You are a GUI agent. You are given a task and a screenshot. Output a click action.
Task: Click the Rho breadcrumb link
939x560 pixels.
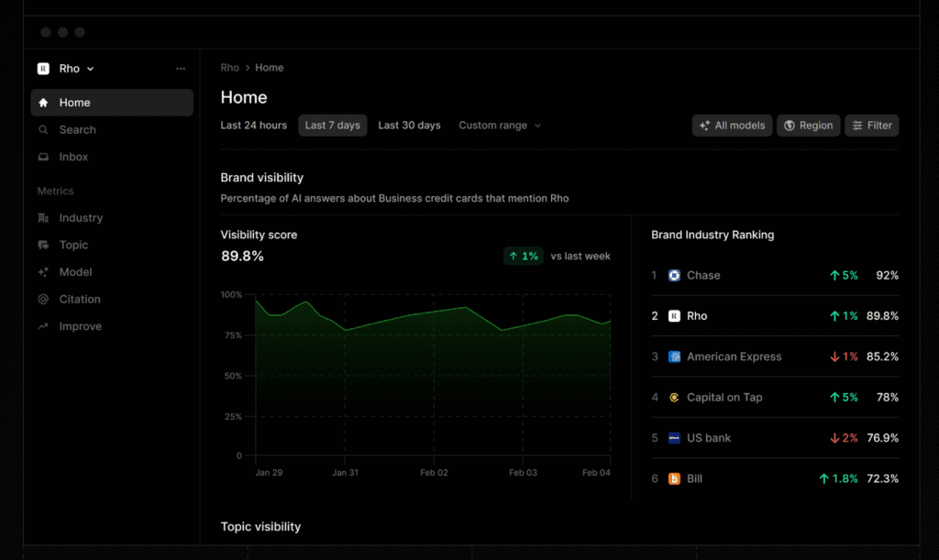click(x=230, y=68)
